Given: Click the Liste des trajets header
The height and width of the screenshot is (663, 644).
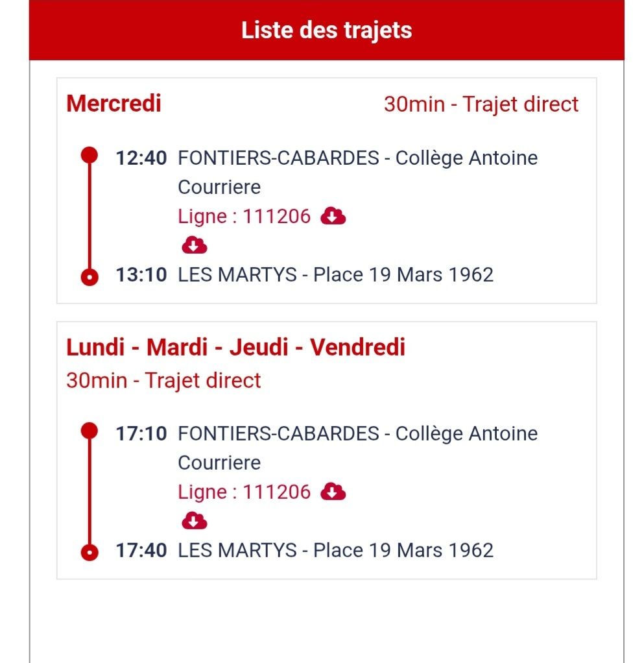Looking at the screenshot, I should (x=327, y=30).
